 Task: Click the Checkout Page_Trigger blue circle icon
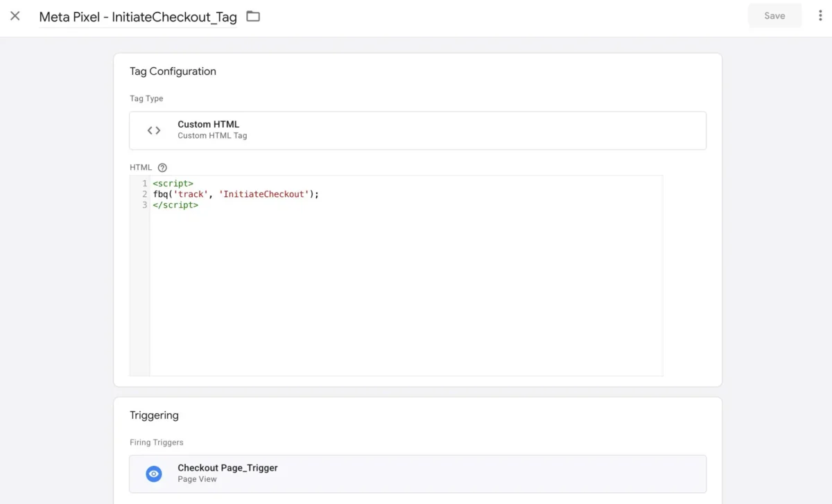[154, 473]
